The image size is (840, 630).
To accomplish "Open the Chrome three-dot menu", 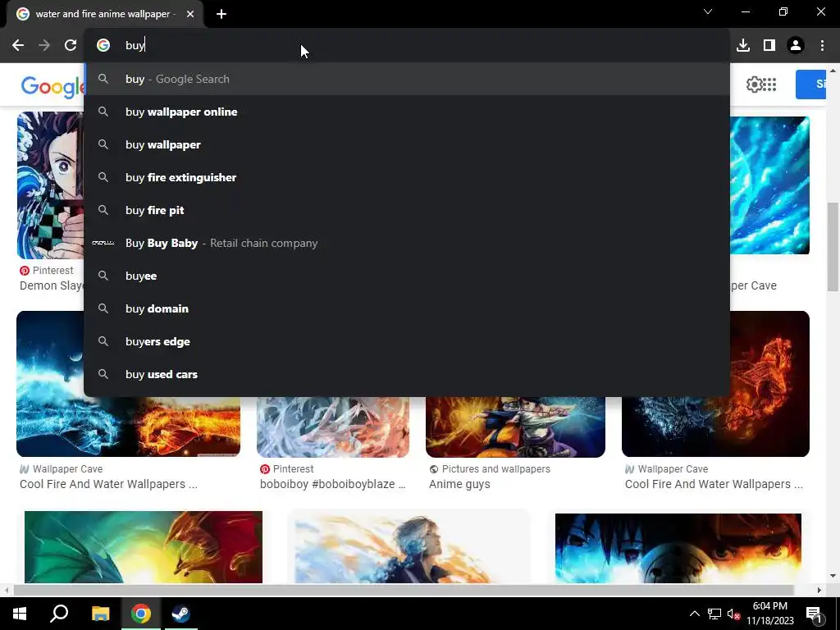I will 822,46.
